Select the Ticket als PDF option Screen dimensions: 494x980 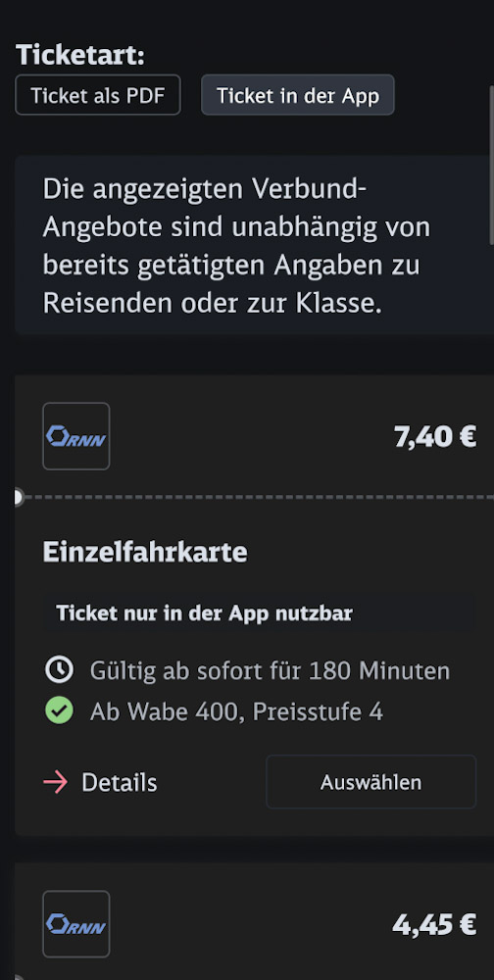pos(98,95)
